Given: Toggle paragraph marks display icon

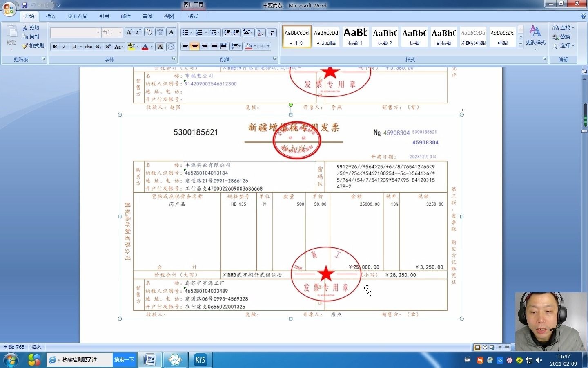Looking at the screenshot, I should (x=272, y=32).
